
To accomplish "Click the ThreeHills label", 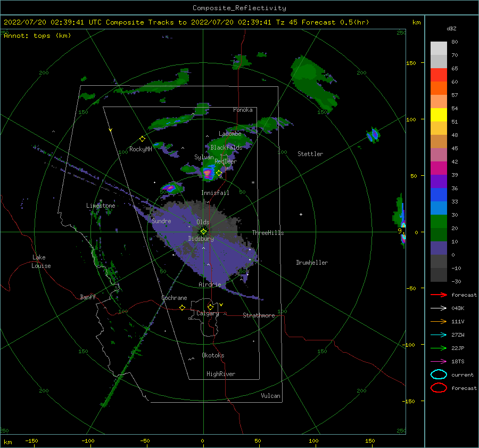I will coord(268,233).
